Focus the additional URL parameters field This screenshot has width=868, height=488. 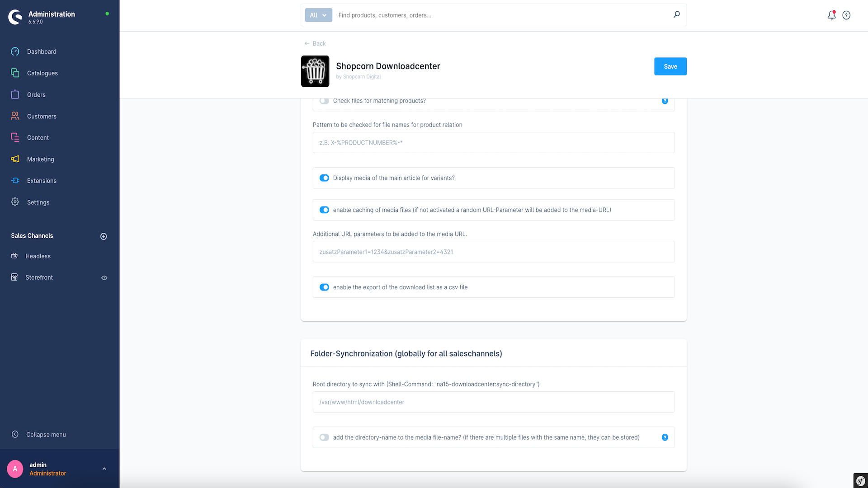point(494,252)
